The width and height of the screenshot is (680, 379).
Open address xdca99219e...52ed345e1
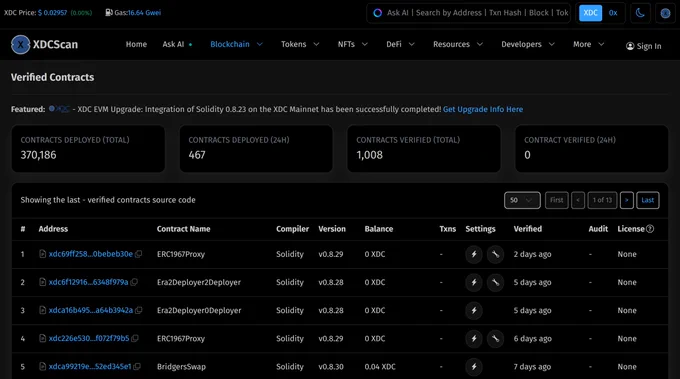pos(90,367)
